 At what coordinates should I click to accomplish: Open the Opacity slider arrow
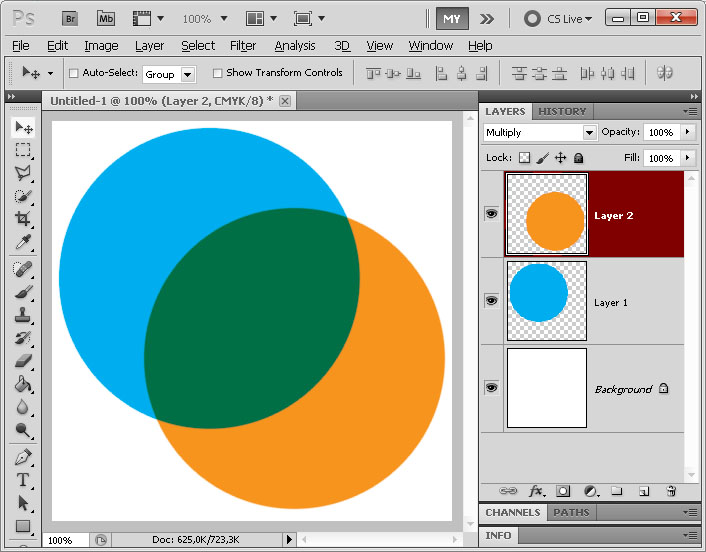click(x=687, y=132)
